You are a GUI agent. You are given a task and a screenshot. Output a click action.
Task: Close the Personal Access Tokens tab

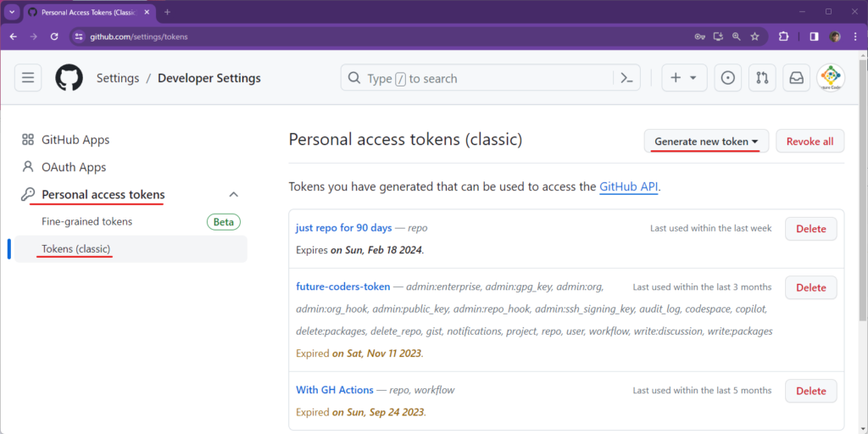click(x=147, y=12)
